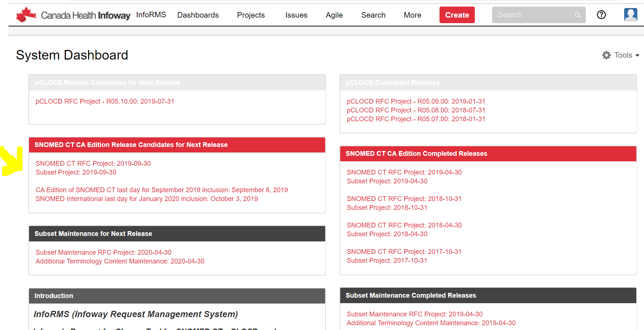Open the Dashboards menu
Viewport: 644px width, 330px height.
coord(198,15)
